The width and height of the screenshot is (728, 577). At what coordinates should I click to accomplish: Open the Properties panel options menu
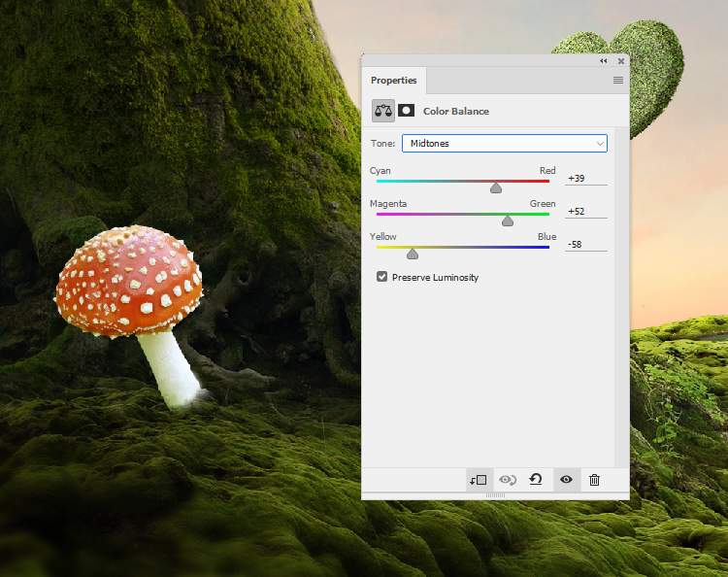point(617,81)
